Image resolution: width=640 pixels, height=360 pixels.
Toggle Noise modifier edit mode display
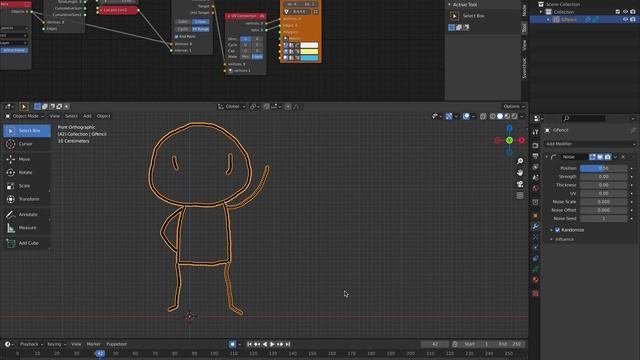click(x=592, y=157)
